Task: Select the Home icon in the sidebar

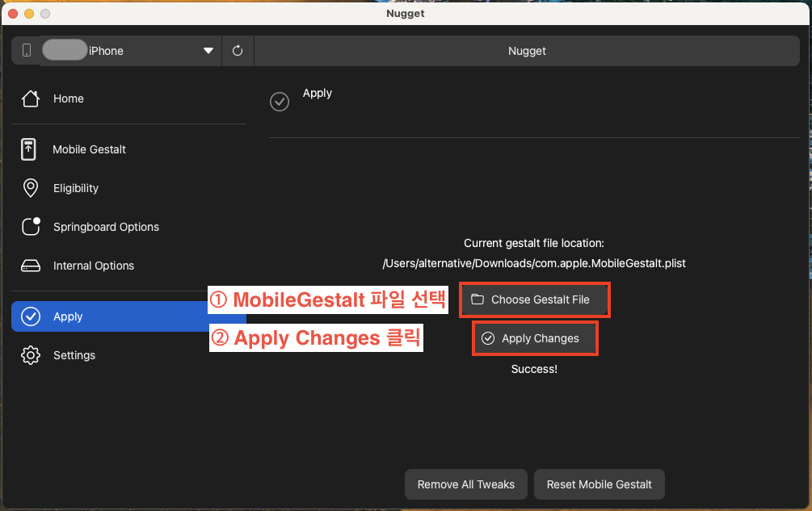Action: 30,98
